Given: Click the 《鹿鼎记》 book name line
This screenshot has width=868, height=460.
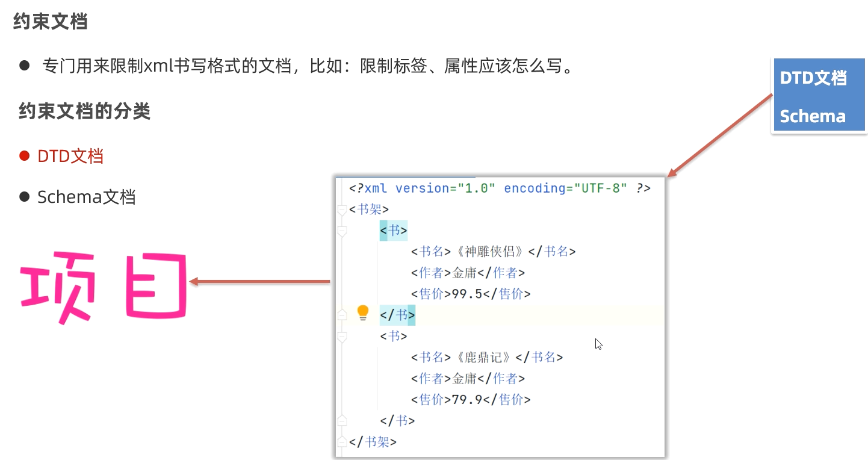Looking at the screenshot, I should [487, 357].
